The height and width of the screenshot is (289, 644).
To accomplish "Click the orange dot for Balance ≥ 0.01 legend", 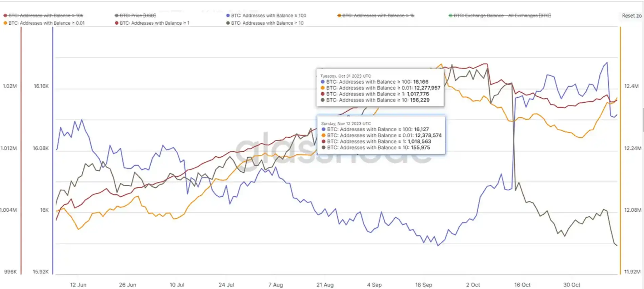I will coord(5,23).
